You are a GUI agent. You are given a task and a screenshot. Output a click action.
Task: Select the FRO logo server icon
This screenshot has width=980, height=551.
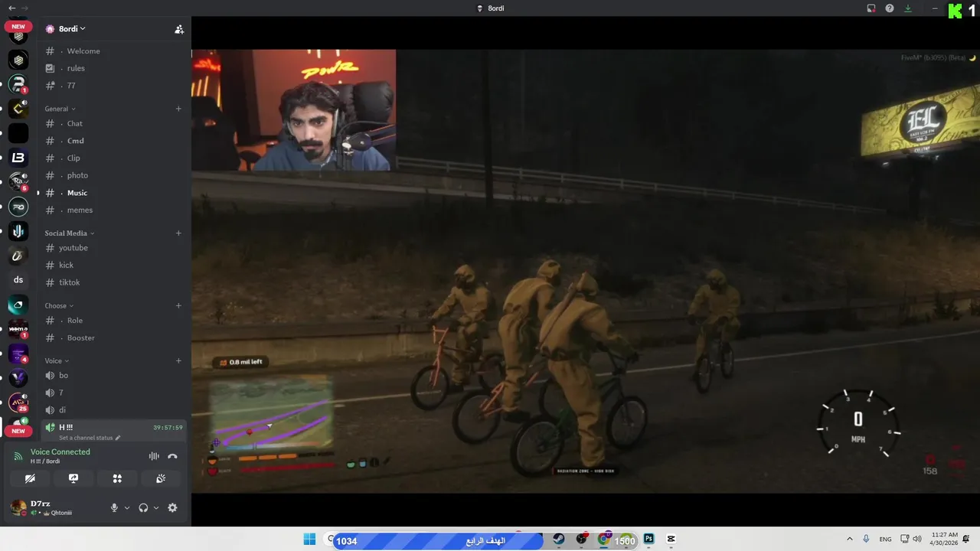(18, 207)
